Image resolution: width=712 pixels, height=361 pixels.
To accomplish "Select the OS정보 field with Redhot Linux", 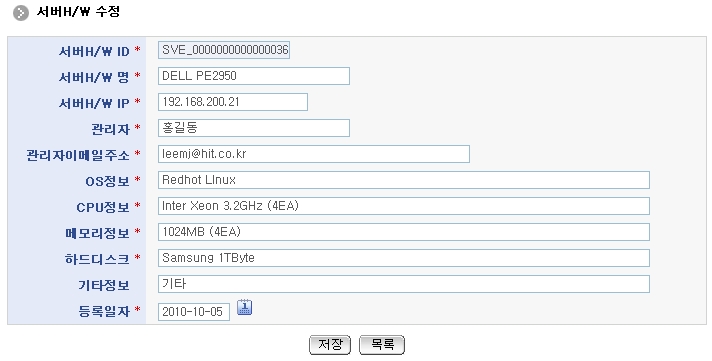I will pyautogui.click(x=404, y=180).
